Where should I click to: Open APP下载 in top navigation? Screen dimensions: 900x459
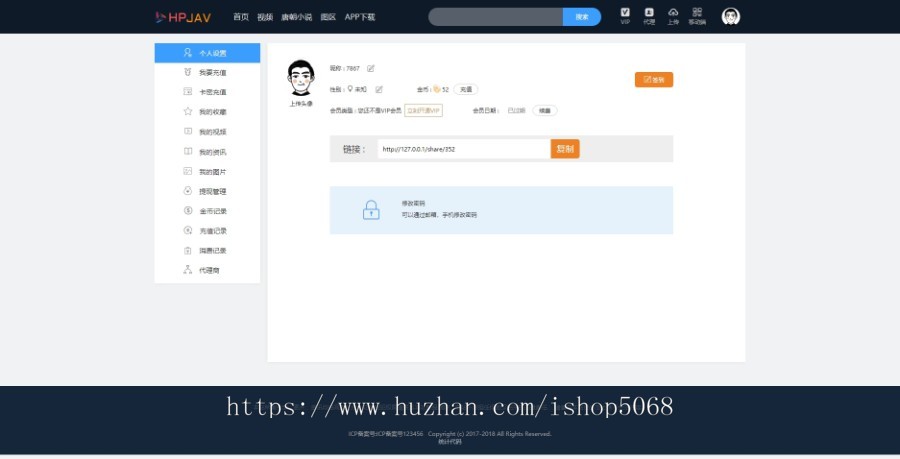click(x=360, y=17)
